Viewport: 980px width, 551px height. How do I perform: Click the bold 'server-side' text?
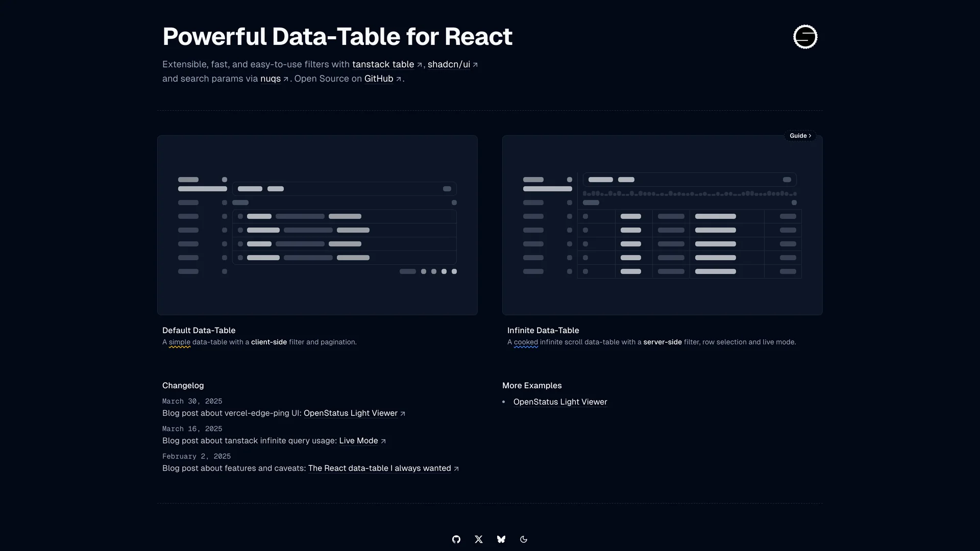point(663,342)
